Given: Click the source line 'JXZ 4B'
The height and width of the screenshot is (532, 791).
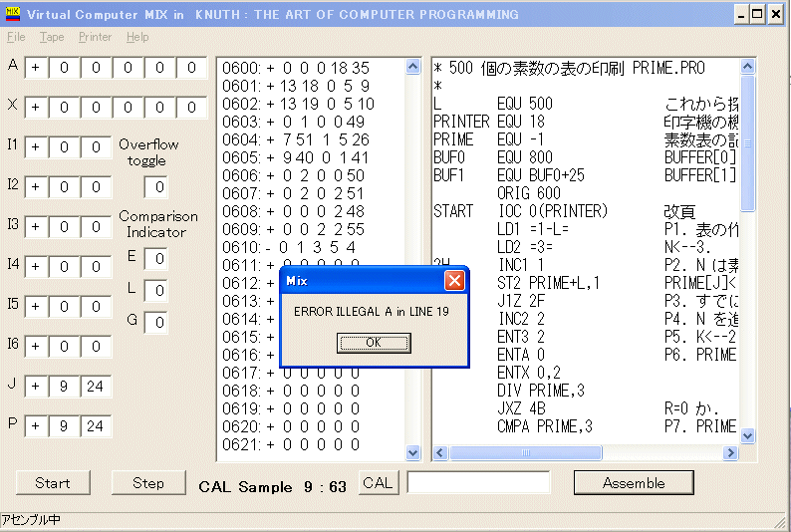Looking at the screenshot, I should click(x=521, y=408).
